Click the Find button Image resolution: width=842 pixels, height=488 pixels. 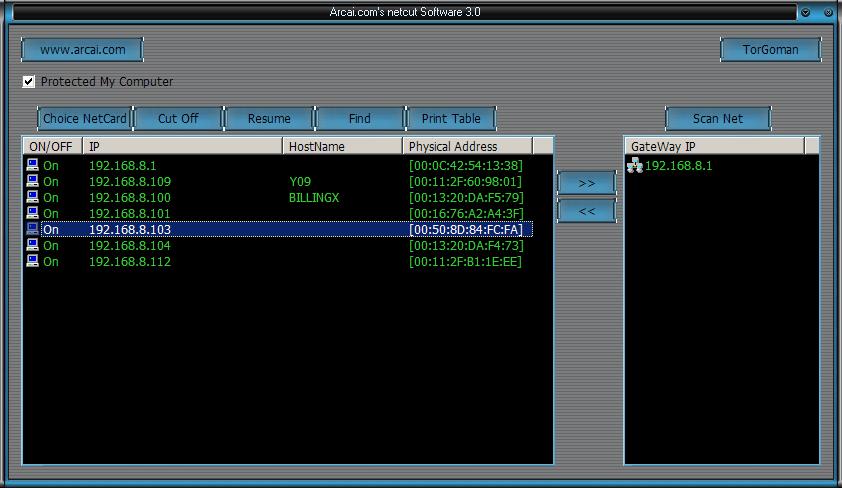pyautogui.click(x=360, y=119)
